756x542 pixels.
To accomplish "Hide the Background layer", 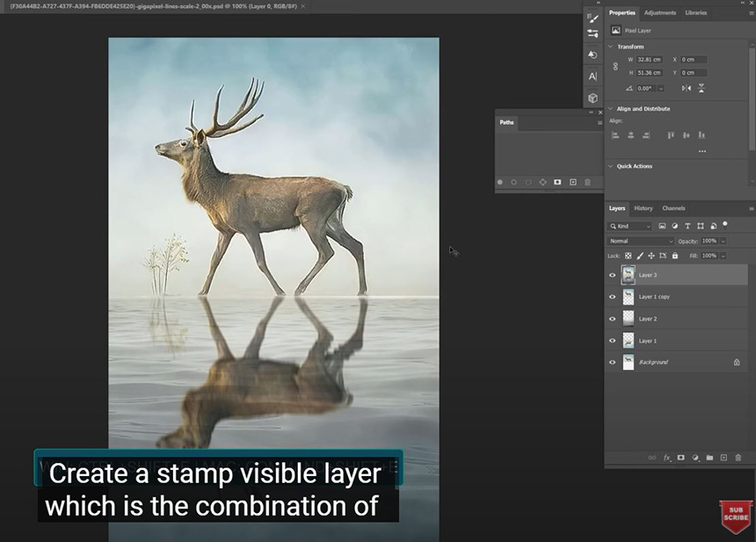I will click(613, 362).
